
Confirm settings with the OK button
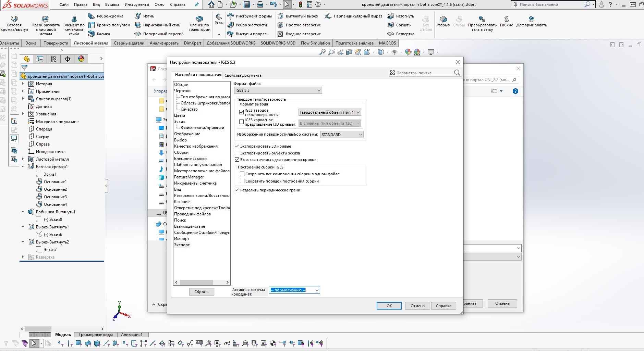(389, 306)
